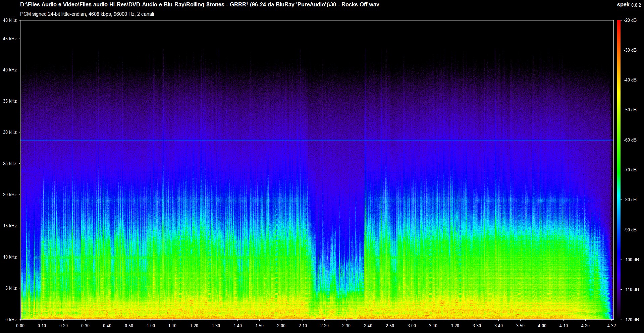The image size is (644, 333).
Task: Click the -80 dB scale label
Action: point(630,200)
